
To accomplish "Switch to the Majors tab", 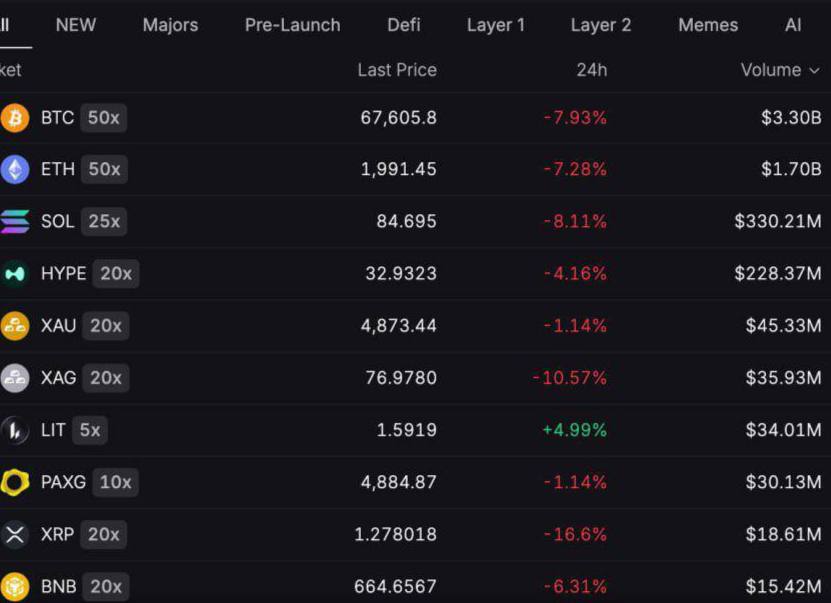I will point(170,25).
